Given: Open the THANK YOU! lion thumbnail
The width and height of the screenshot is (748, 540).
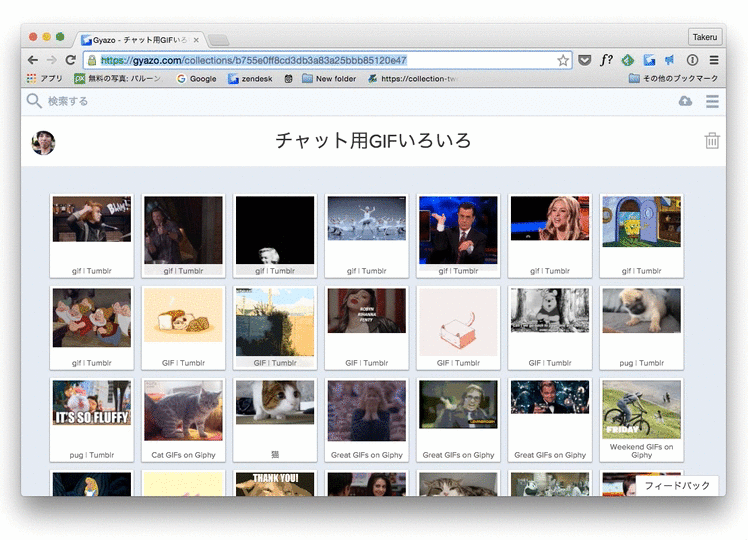Looking at the screenshot, I should [275, 483].
